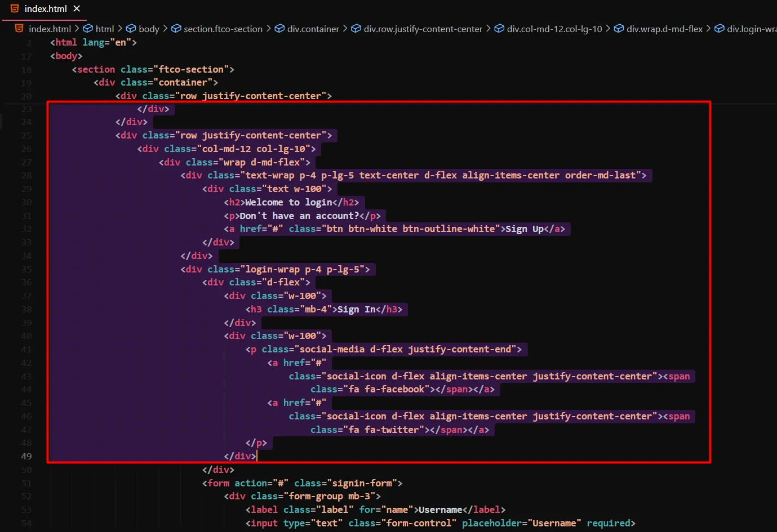Click the cube icon beside section.ftco-section breadcrumb

click(x=176, y=29)
